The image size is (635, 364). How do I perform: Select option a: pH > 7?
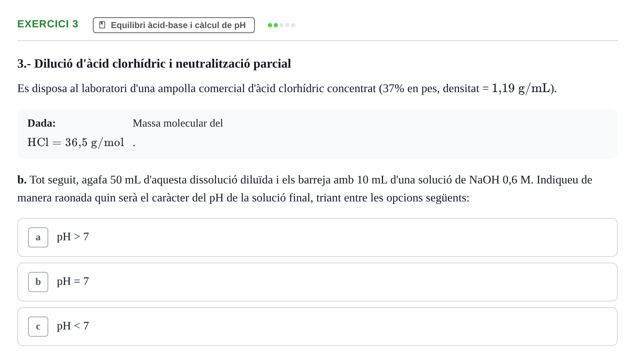[x=317, y=237]
